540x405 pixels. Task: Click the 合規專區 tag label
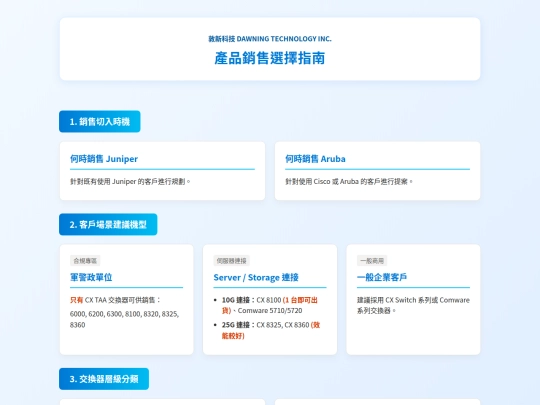pyautogui.click(x=85, y=261)
